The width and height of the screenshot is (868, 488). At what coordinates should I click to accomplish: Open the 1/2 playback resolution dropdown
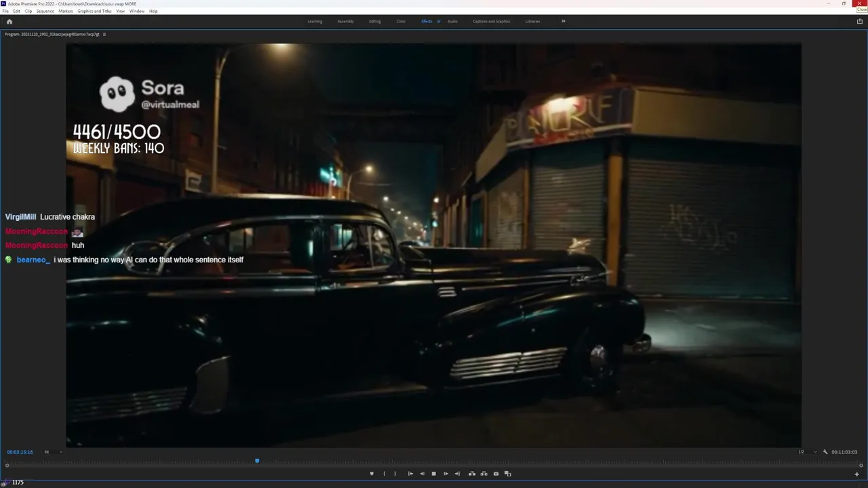(x=808, y=452)
